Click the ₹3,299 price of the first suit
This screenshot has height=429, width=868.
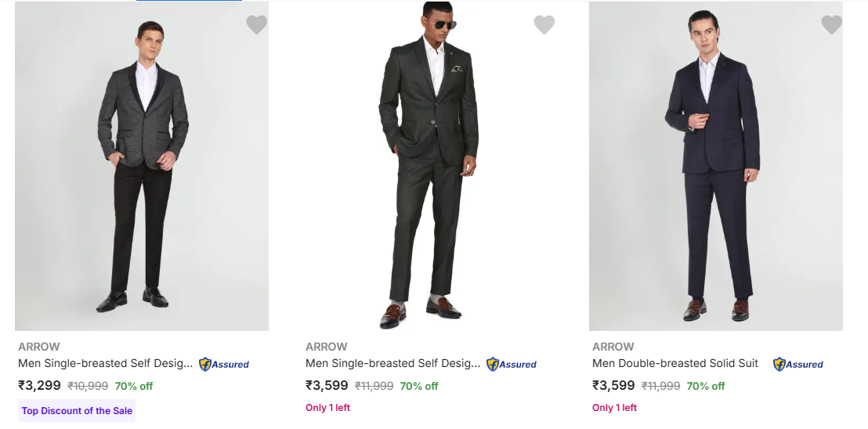point(39,386)
